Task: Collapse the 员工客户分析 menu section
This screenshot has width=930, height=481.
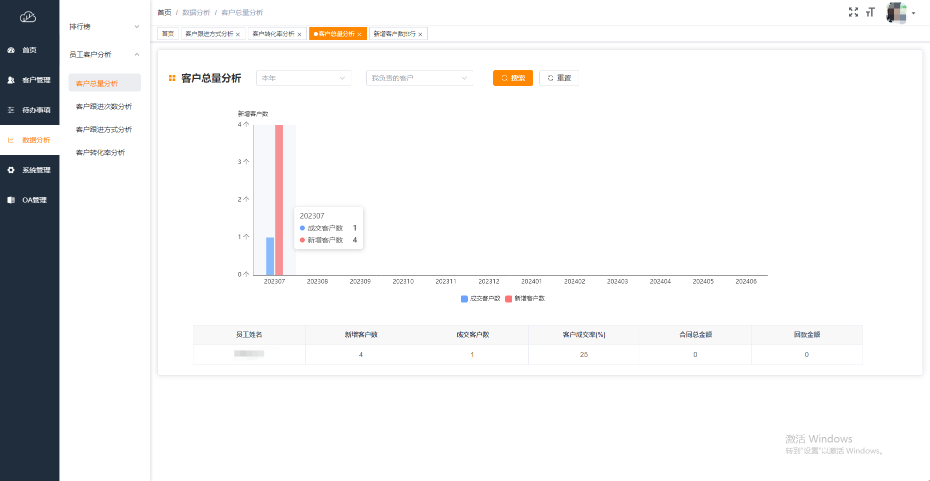Action: tap(105, 54)
